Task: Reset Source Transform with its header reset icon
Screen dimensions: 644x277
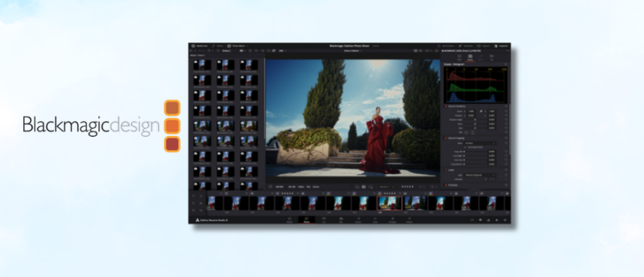Action: click(506, 107)
